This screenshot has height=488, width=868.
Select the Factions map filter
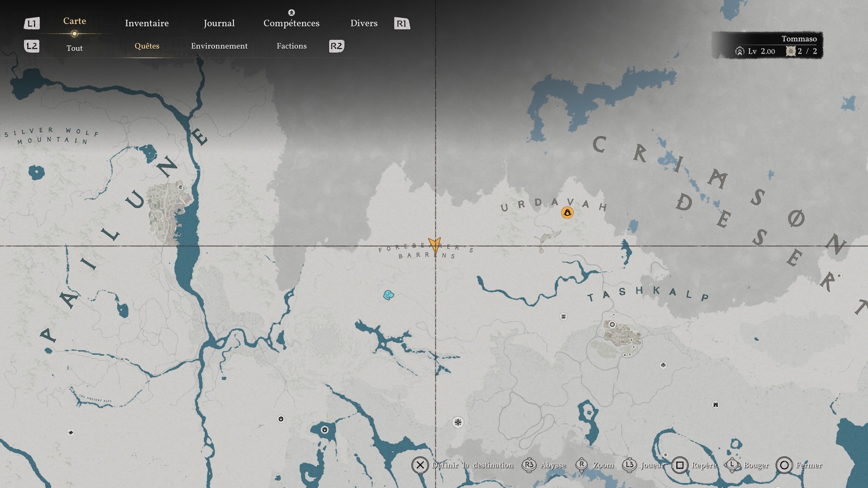click(x=292, y=46)
